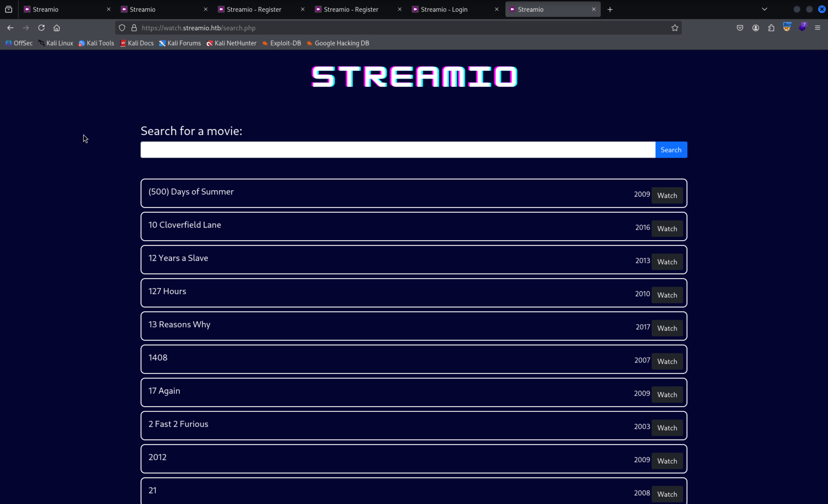The image size is (828, 504).
Task: Open the application hamburger menu
Action: tap(818, 28)
